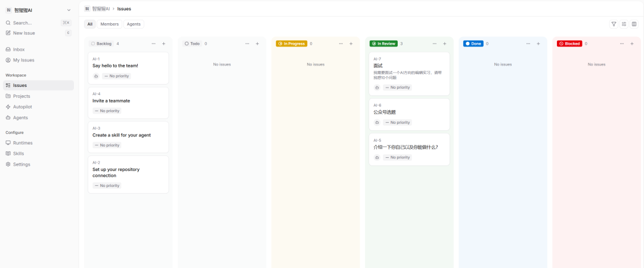
Task: Set priority on the AI-1 issue card
Action: click(116, 76)
